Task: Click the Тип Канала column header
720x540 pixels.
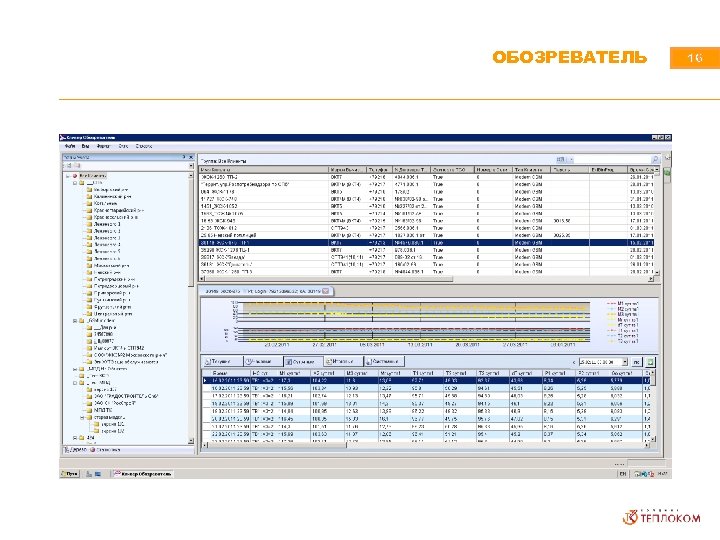Action: (532, 170)
